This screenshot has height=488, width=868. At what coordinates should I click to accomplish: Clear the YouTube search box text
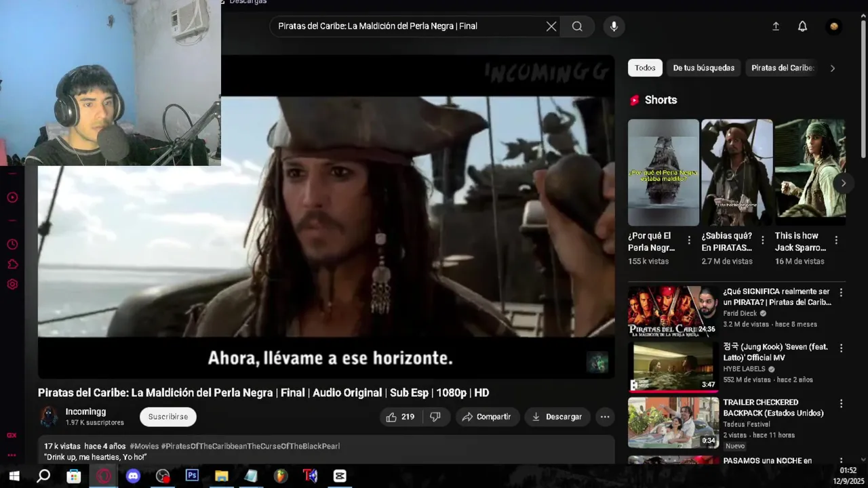click(551, 26)
